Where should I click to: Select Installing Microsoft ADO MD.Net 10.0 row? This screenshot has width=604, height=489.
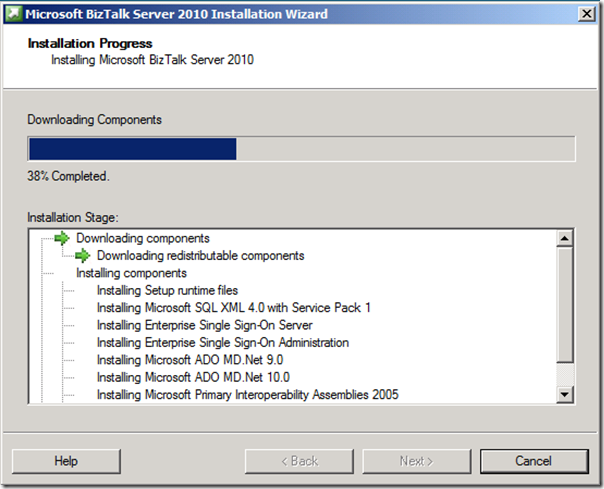click(193, 377)
